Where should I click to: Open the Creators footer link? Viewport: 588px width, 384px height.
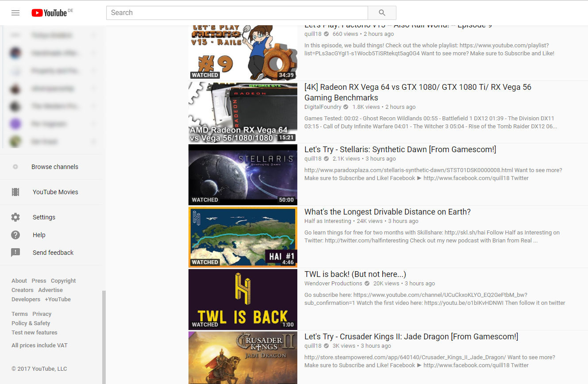pyautogui.click(x=23, y=290)
